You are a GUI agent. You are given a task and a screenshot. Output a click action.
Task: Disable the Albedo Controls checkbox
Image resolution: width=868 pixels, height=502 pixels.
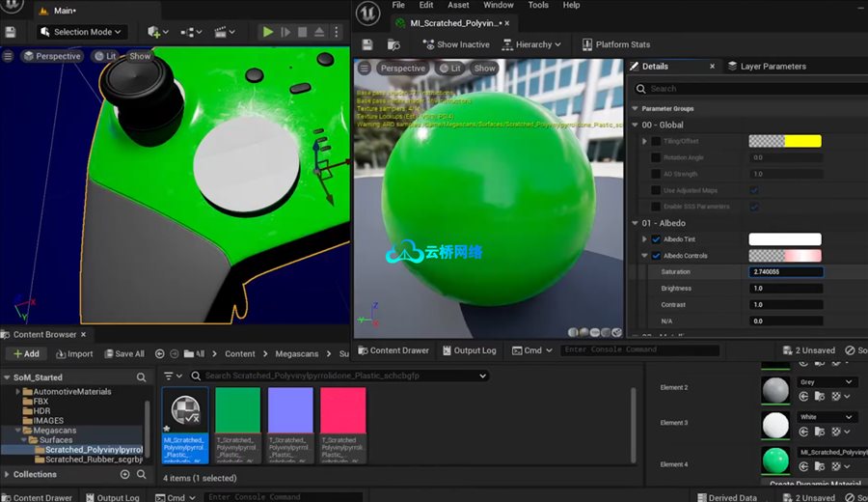(x=656, y=256)
